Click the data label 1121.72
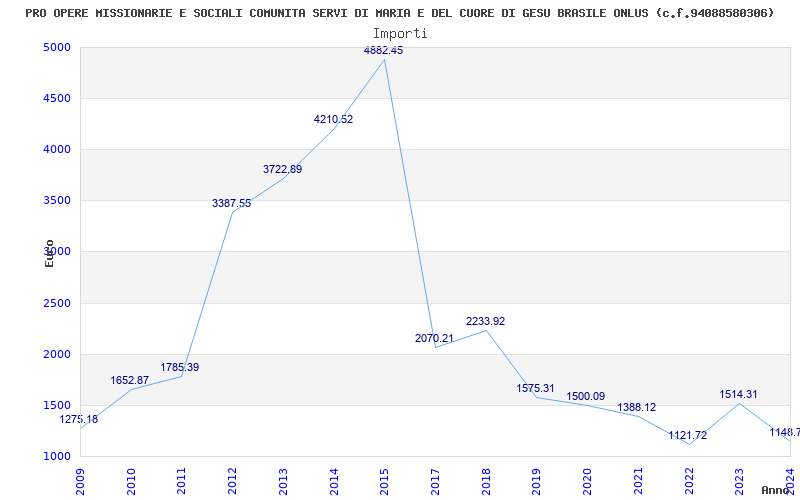Viewport: 800px width, 500px height. 688,436
